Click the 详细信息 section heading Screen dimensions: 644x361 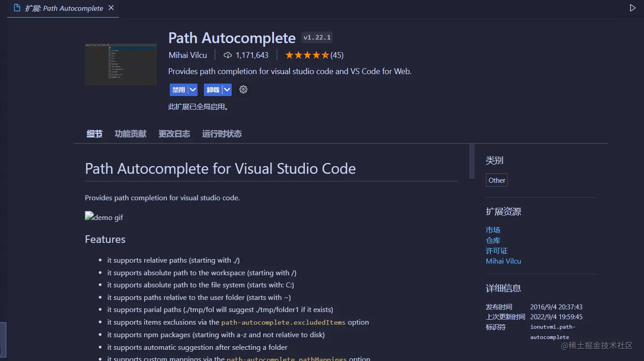click(x=503, y=288)
